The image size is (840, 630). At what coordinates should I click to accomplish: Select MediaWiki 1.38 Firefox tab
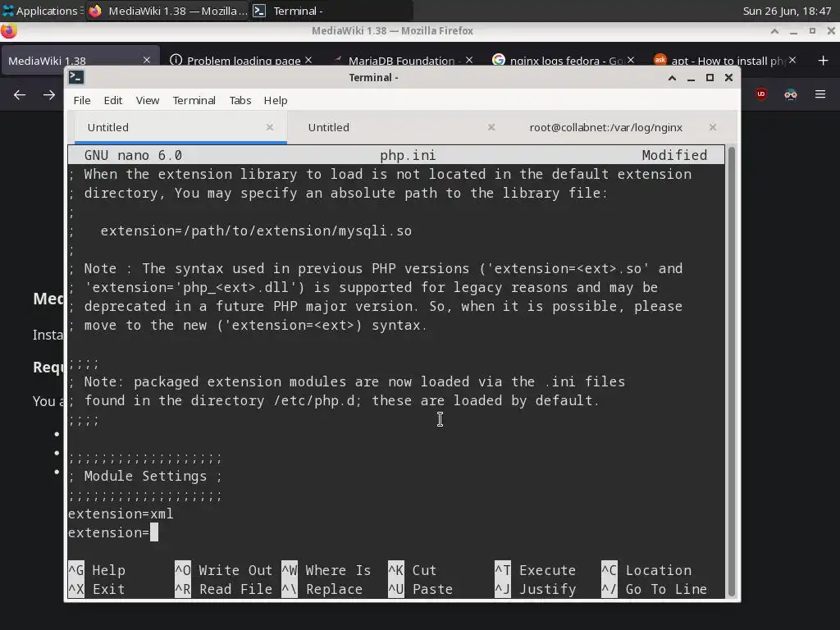[x=80, y=60]
